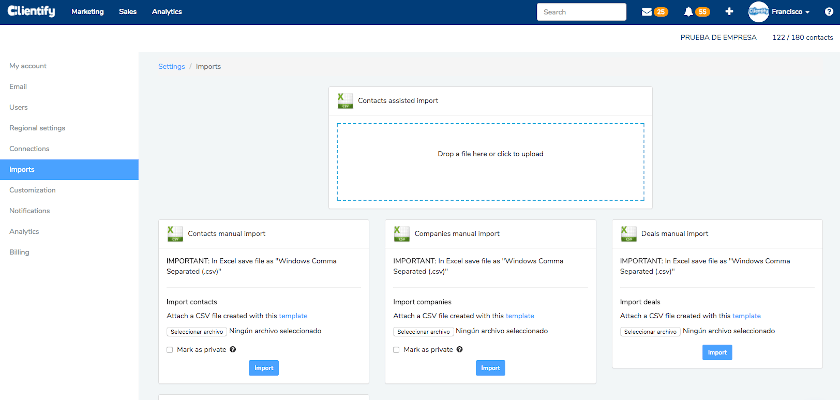
Task: Open the help question mark icon
Action: tap(829, 12)
